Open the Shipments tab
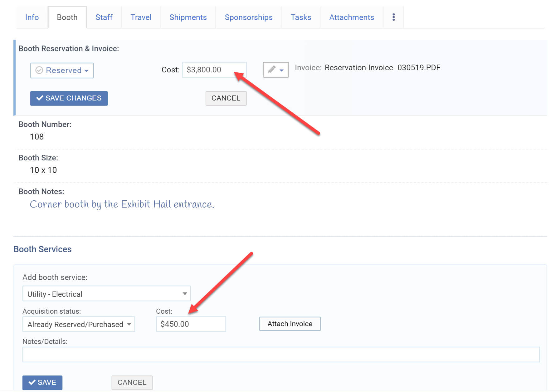The width and height of the screenshot is (560, 392). pos(188,17)
